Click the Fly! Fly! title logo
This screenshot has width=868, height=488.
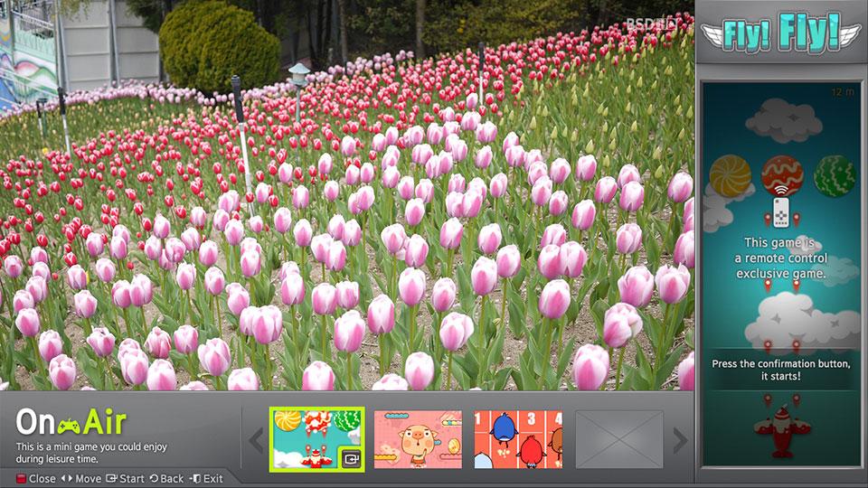point(781,33)
